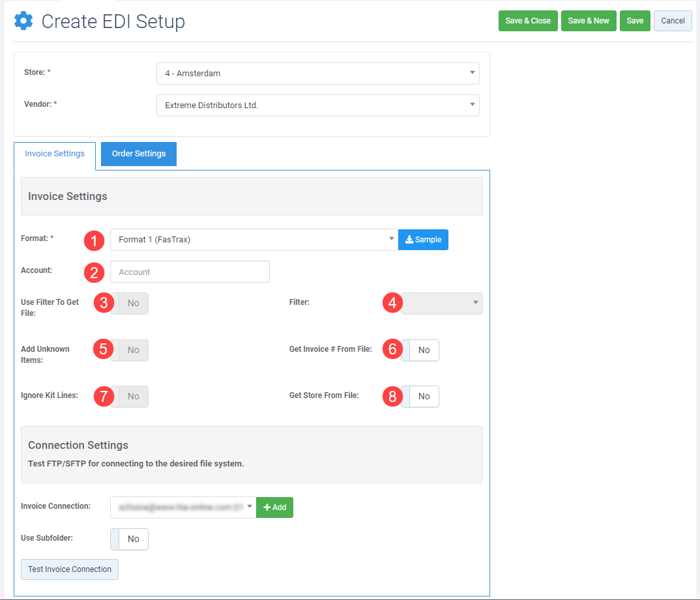This screenshot has width=700, height=600.
Task: Click red marker number 4 beside Filter
Action: tap(392, 303)
